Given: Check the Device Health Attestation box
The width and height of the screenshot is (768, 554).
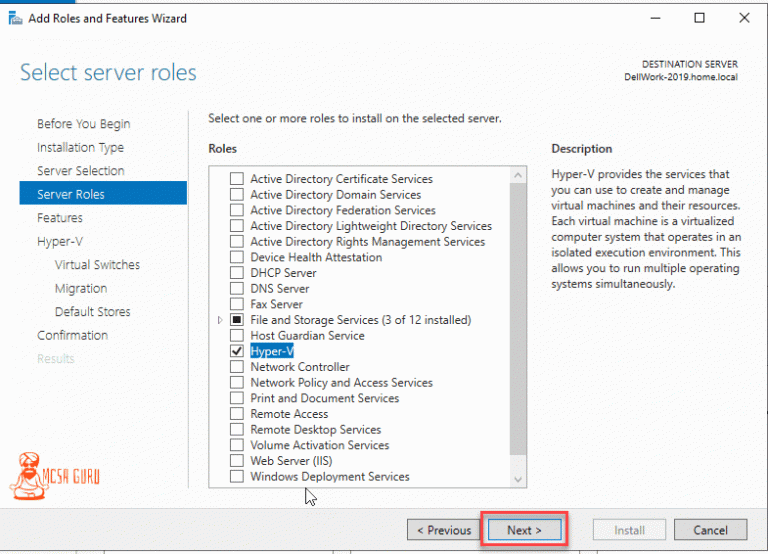Looking at the screenshot, I should coord(237,257).
